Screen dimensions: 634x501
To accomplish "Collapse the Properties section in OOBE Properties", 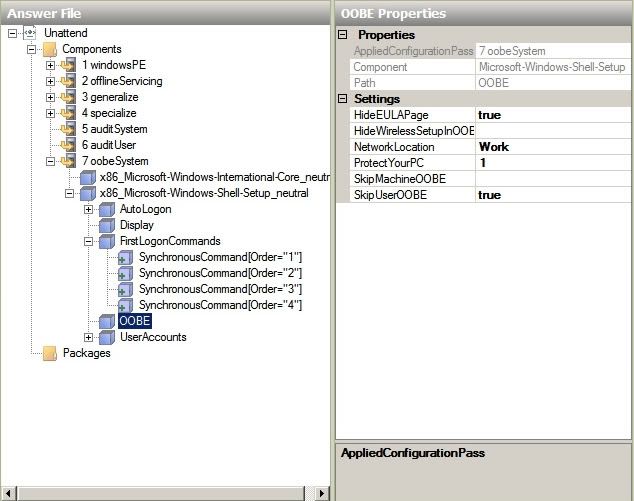I will 343,35.
